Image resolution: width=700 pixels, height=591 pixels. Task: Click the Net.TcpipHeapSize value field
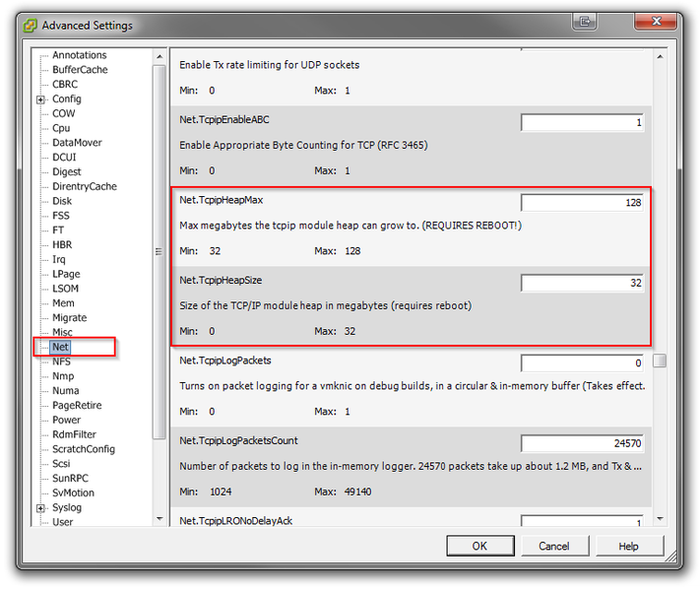tap(582, 283)
